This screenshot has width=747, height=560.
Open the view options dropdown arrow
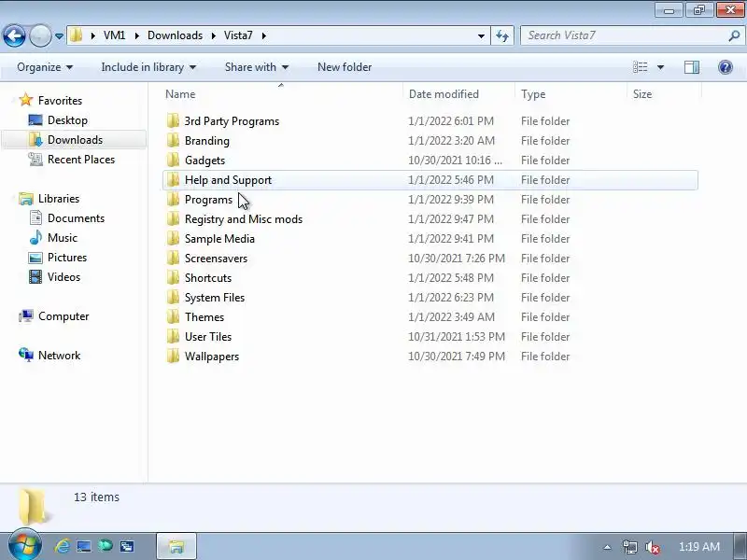point(660,67)
